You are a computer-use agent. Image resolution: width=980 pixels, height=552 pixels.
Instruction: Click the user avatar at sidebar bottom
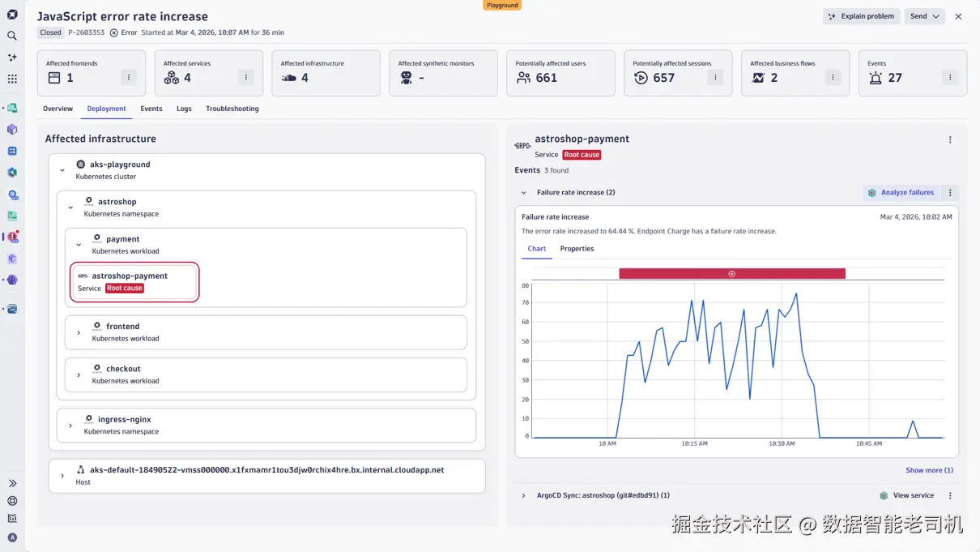coord(12,537)
